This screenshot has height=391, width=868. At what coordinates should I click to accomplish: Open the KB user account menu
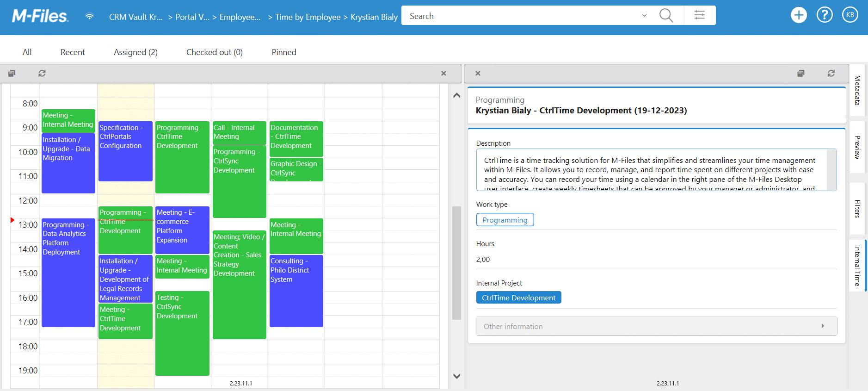point(850,15)
